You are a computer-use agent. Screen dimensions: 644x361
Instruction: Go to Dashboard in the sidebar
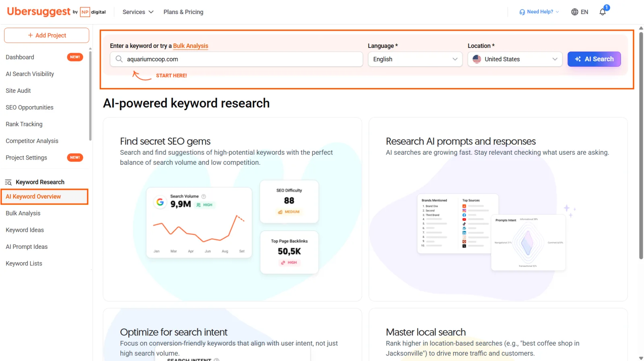click(x=20, y=57)
